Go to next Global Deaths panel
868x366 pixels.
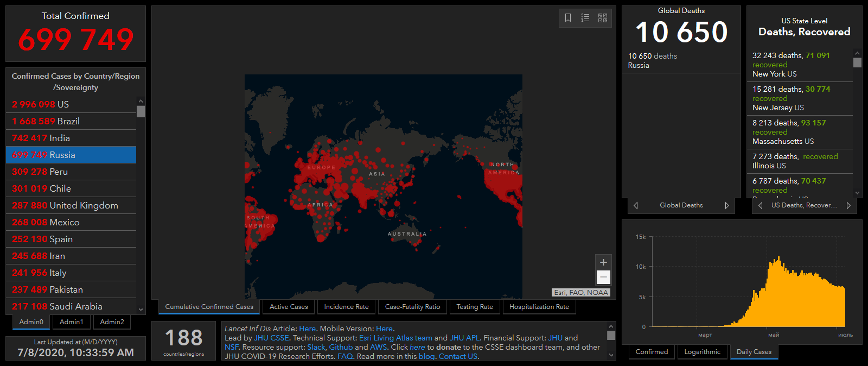[x=727, y=205]
